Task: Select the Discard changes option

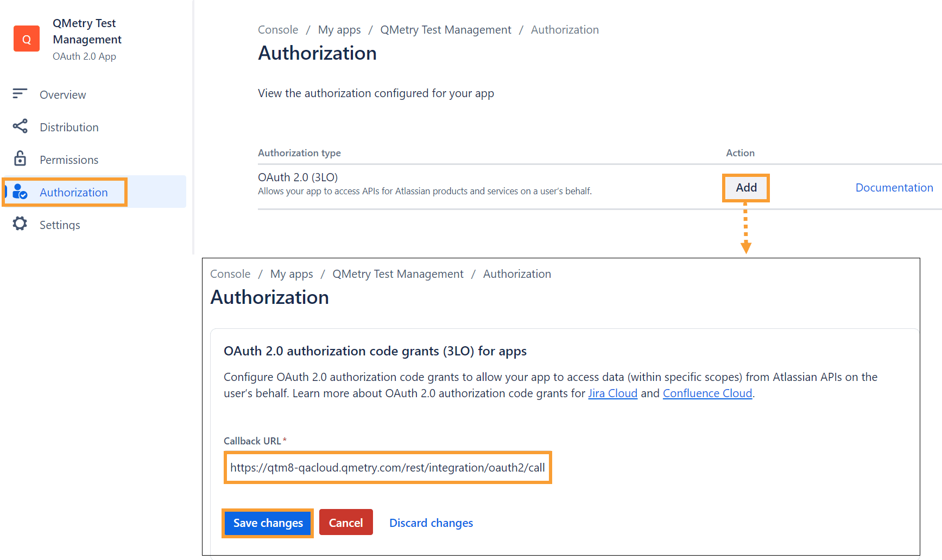Action: [431, 522]
